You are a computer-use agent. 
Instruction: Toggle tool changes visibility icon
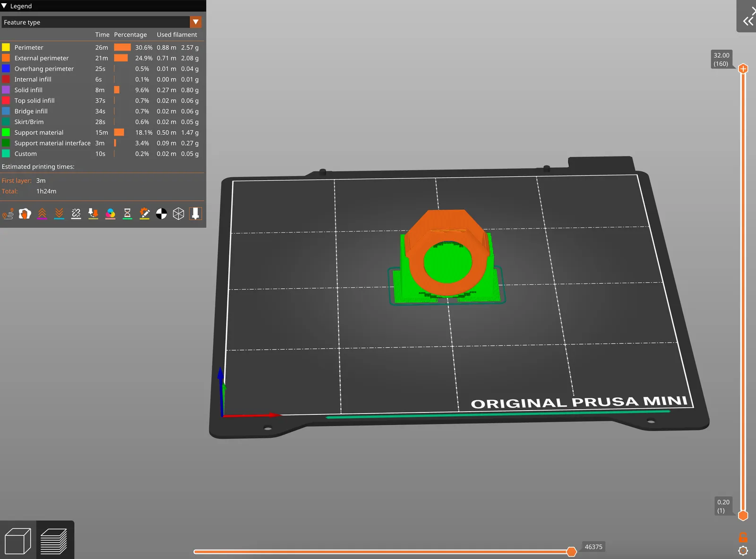tap(93, 214)
